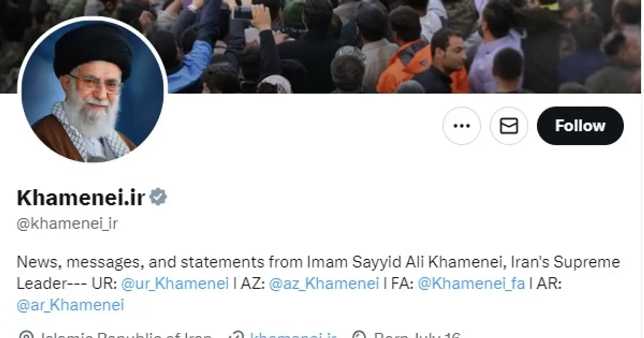This screenshot has width=644, height=338.
Task: Click the Khamenei.ir display name heading
Action: coord(81,197)
